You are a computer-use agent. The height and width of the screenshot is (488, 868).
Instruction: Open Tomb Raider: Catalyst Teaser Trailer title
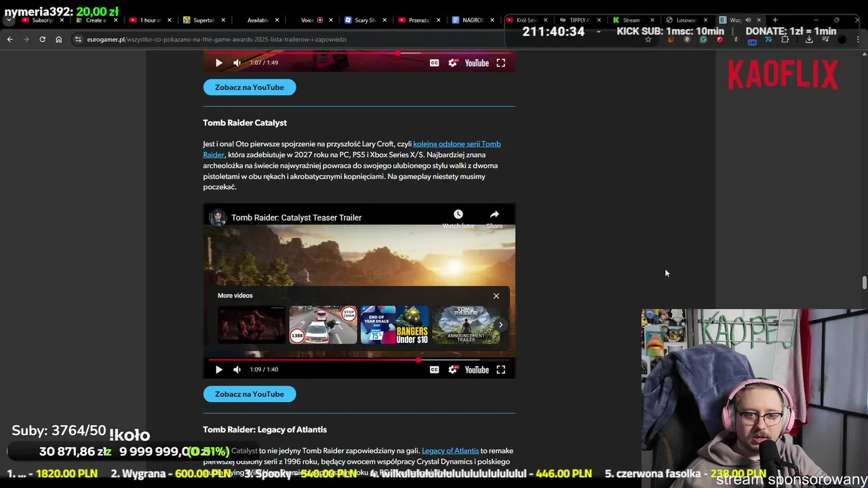click(x=296, y=218)
